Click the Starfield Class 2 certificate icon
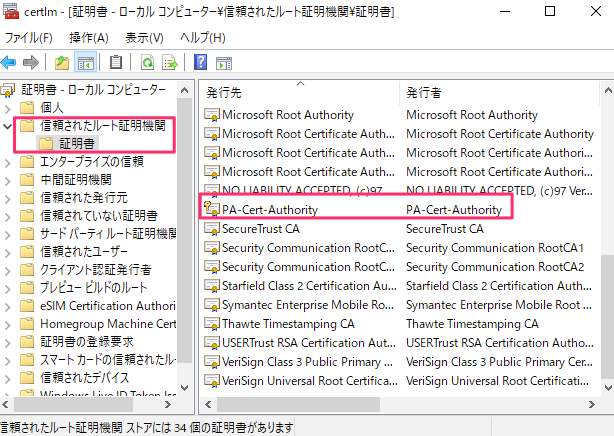Image resolution: width=614 pixels, height=436 pixels. 212,286
